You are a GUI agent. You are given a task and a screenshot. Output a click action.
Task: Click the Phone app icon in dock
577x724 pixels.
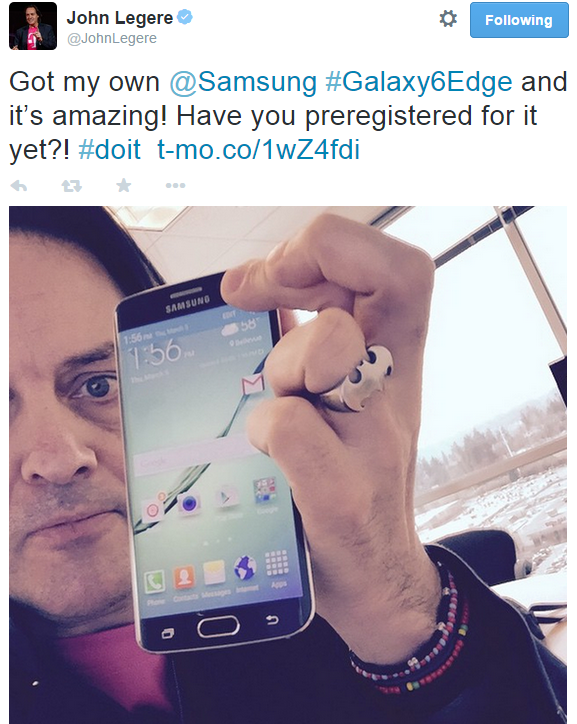155,583
